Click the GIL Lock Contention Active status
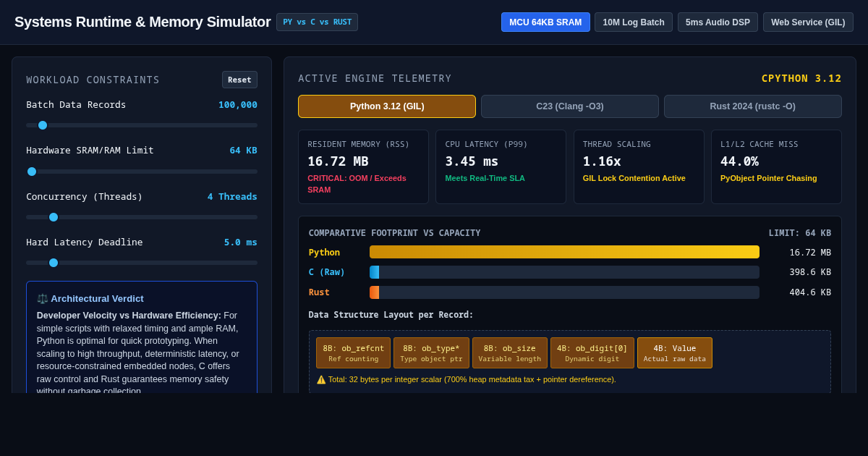Image resolution: width=868 pixels, height=456 pixels. 634,178
